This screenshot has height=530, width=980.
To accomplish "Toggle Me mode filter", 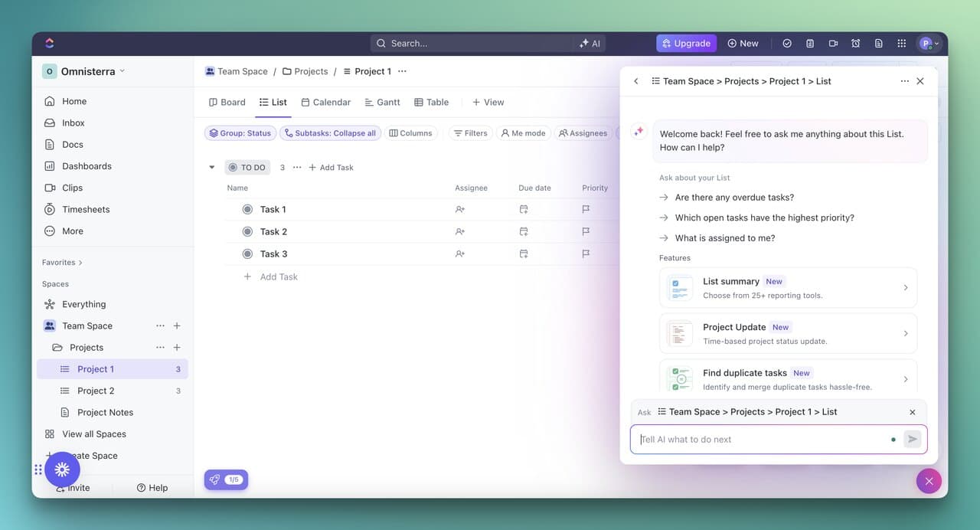I will tap(524, 133).
